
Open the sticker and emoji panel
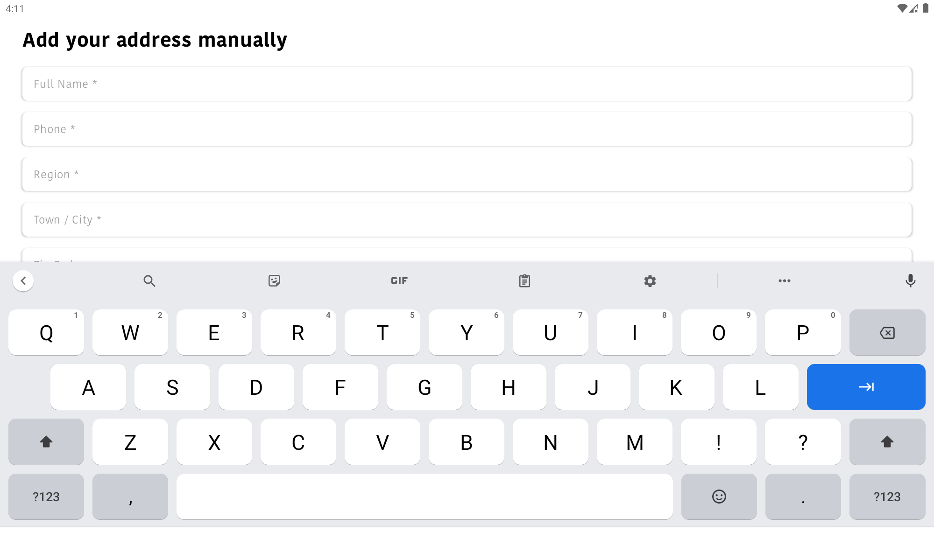click(274, 280)
